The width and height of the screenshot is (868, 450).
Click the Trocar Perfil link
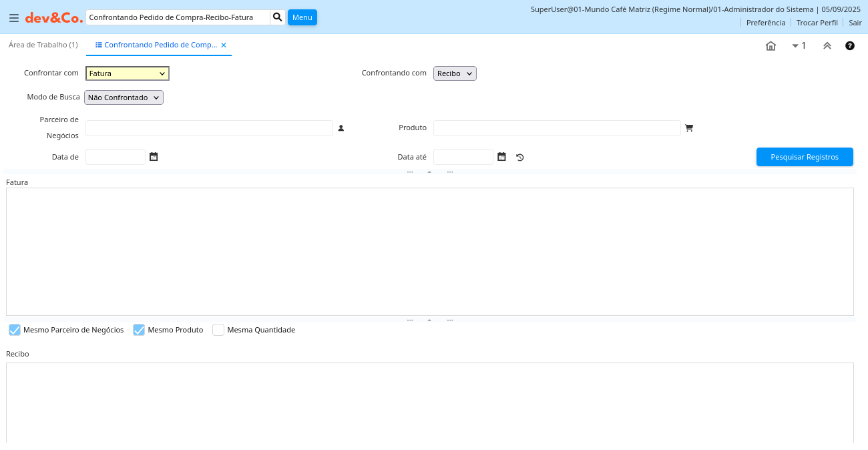817,23
